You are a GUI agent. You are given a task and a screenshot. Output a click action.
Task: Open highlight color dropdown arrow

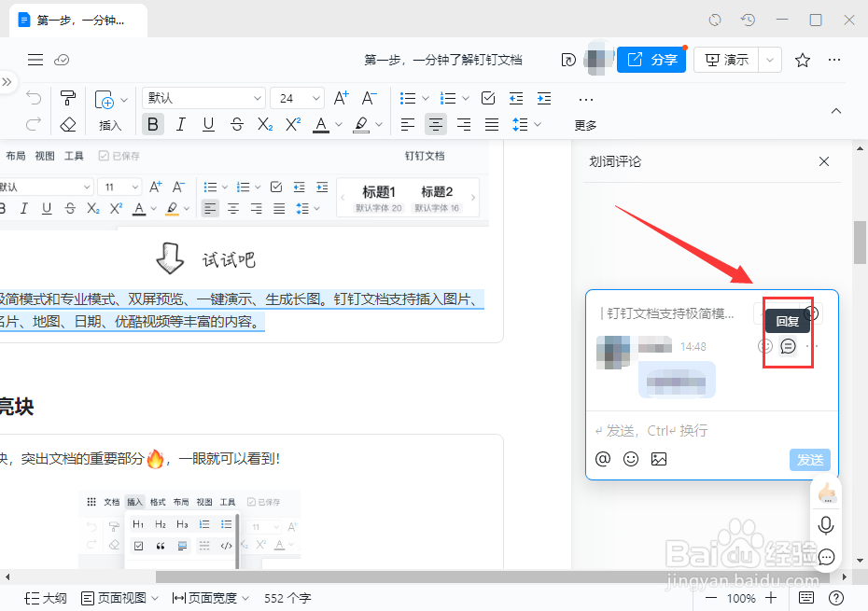[379, 125]
